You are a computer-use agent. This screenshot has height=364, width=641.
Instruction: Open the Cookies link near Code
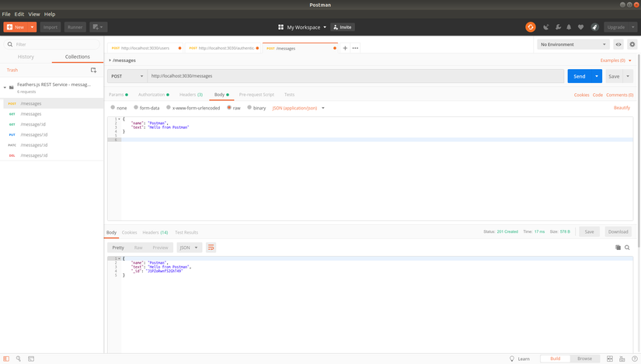click(x=581, y=95)
